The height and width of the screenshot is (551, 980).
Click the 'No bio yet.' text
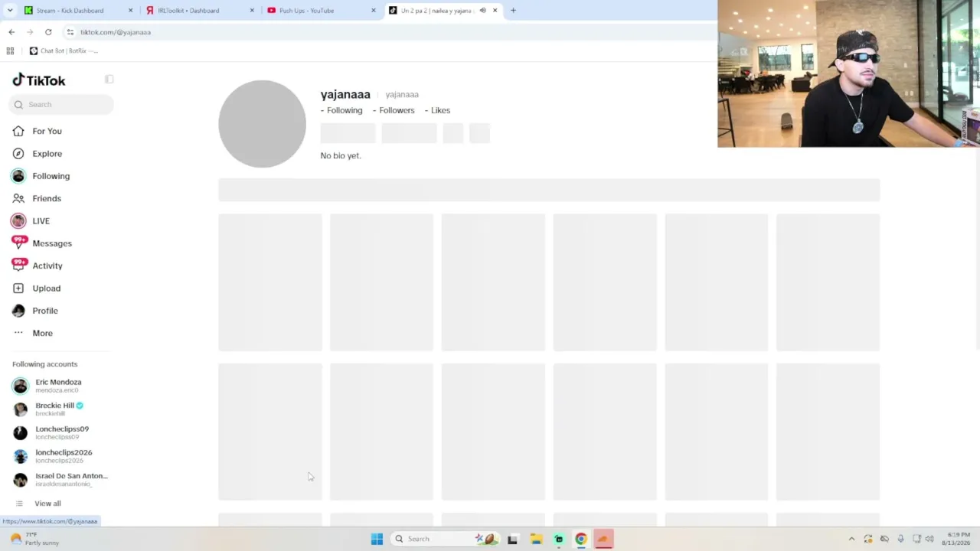tap(341, 155)
